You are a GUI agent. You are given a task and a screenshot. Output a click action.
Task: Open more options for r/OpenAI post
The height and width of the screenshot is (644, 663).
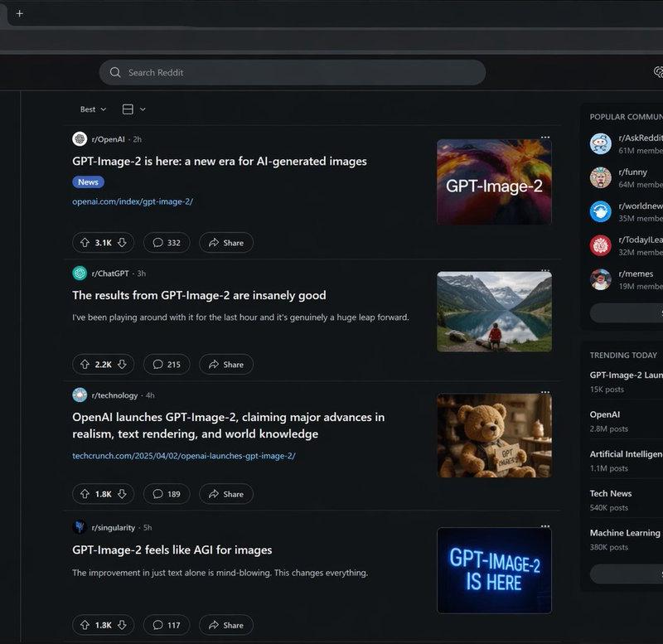click(545, 138)
